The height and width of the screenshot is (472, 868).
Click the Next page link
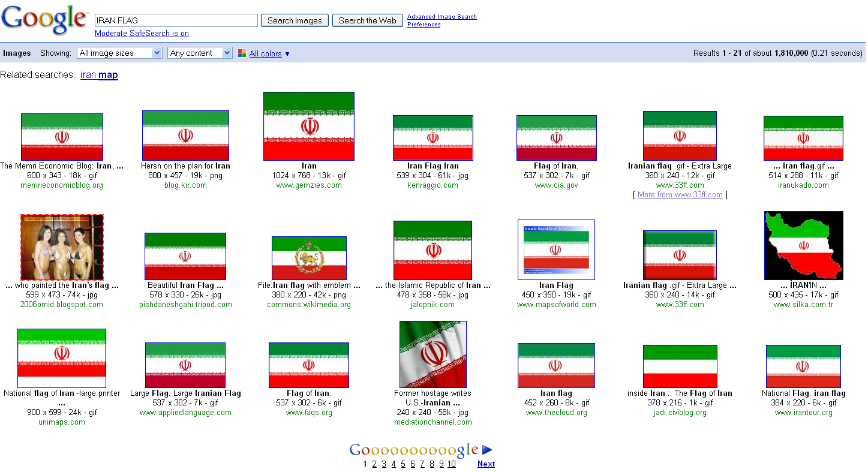pyautogui.click(x=486, y=464)
